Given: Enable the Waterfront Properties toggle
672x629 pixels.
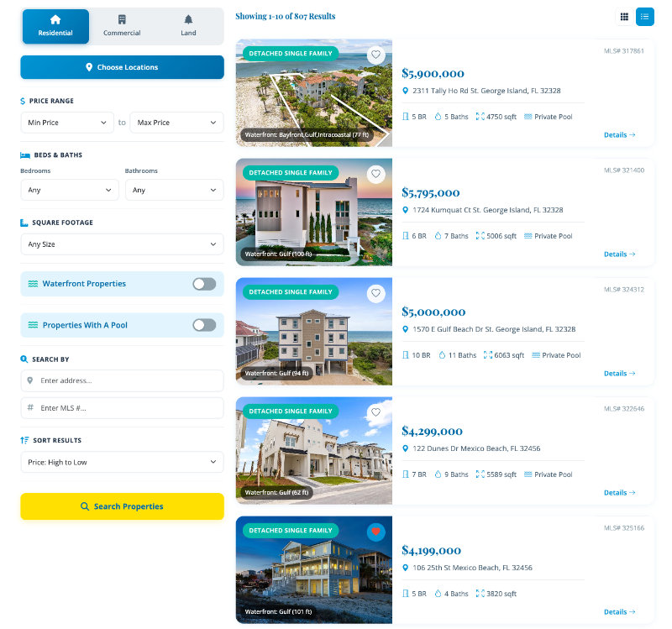Looking at the screenshot, I should pyautogui.click(x=204, y=284).
